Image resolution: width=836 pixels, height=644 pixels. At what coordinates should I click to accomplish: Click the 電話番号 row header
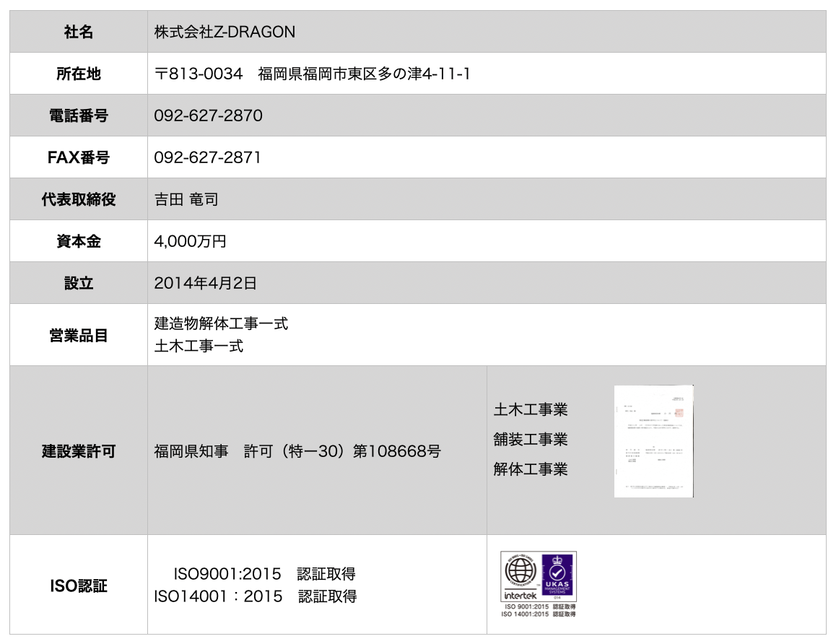[79, 116]
